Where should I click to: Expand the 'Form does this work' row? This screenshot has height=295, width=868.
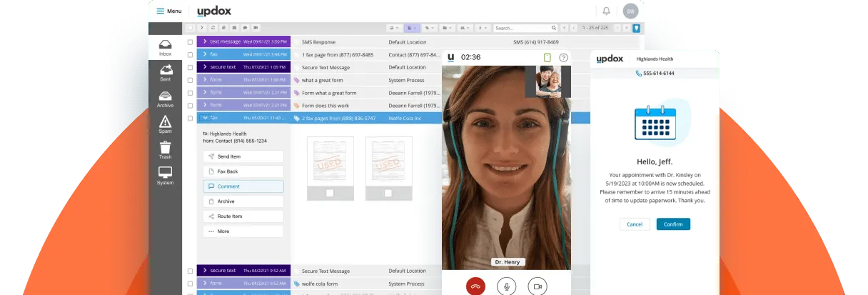click(x=205, y=105)
